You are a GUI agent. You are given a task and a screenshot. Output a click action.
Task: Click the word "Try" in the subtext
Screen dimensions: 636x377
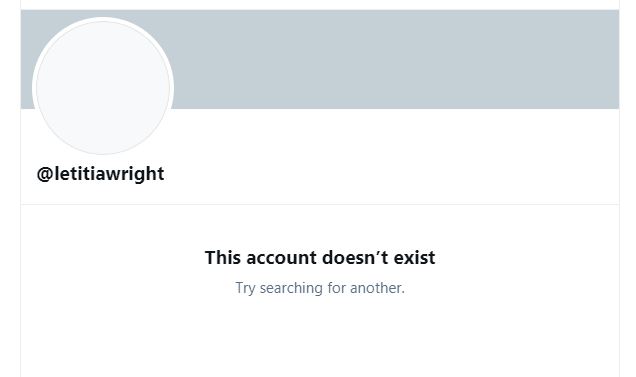(245, 289)
